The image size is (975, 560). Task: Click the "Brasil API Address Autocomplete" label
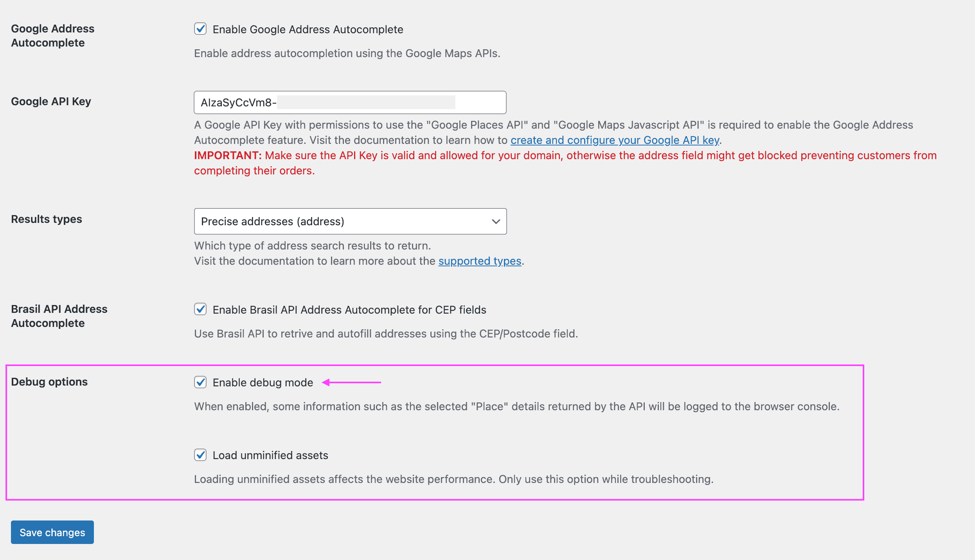(x=59, y=316)
